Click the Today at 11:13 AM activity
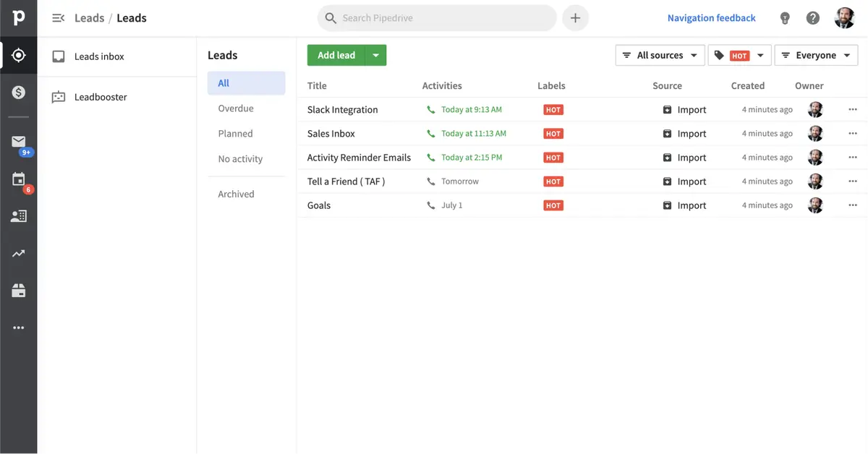Screen dimensions: 868x454 [x=474, y=134]
